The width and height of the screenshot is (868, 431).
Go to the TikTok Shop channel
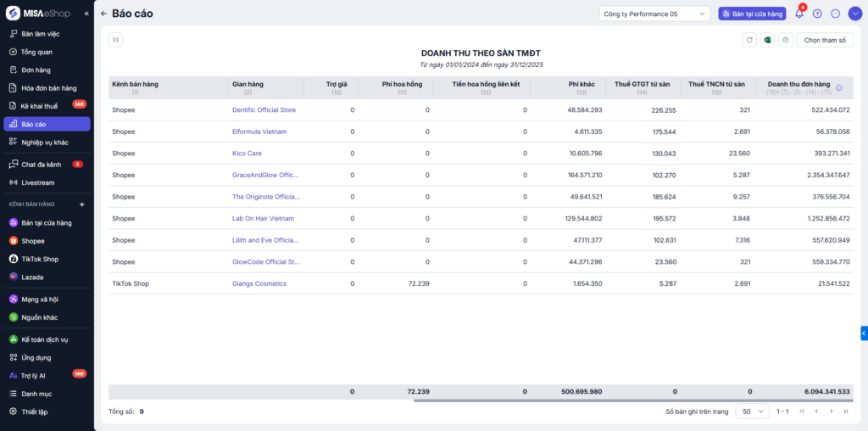[x=39, y=259]
